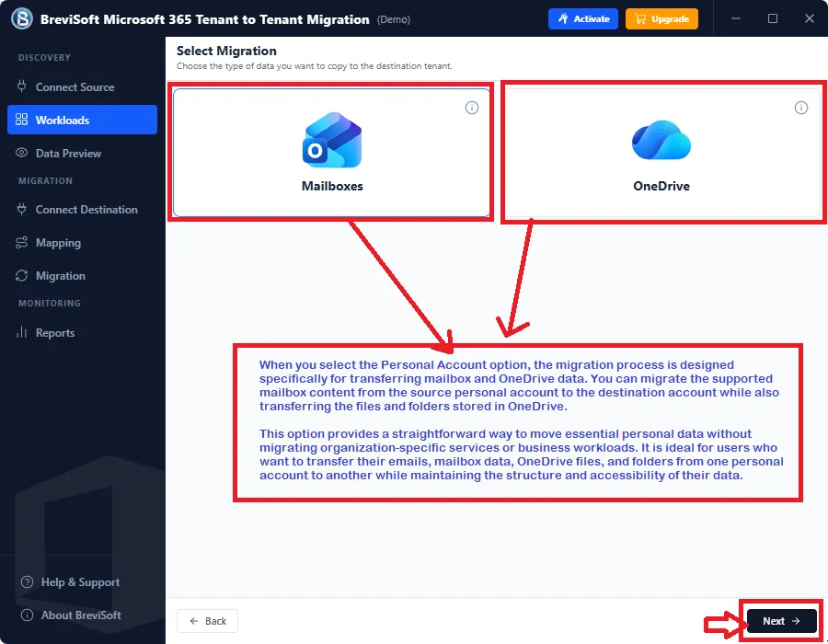
Task: Show info for the Mailboxes card
Action: point(472,108)
